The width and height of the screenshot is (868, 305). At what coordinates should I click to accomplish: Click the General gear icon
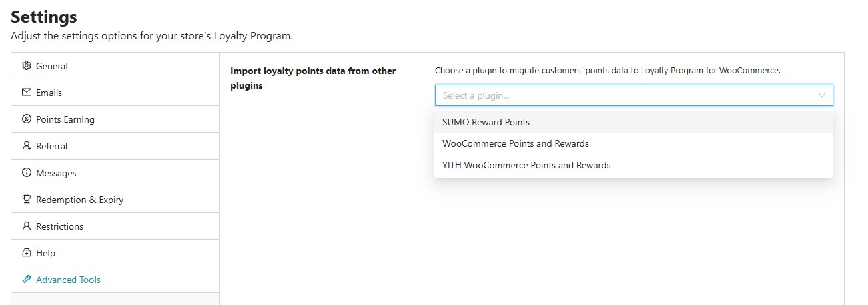click(27, 66)
